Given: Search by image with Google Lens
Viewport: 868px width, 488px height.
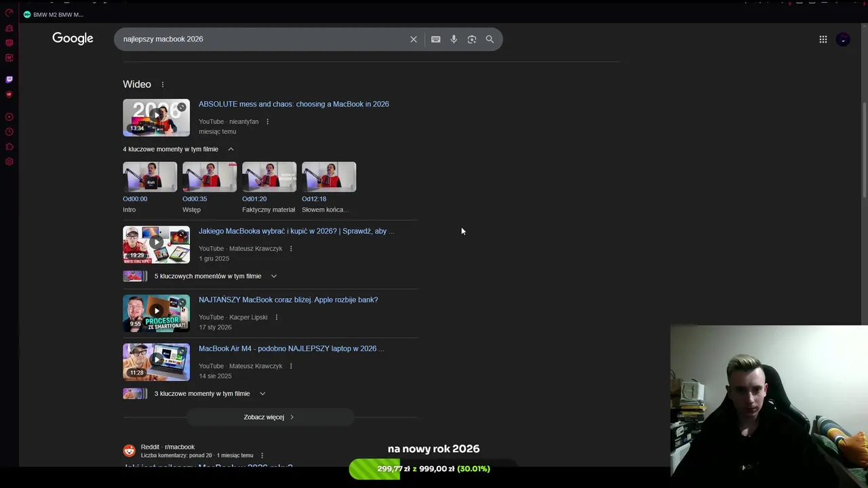Looking at the screenshot, I should pos(472,39).
